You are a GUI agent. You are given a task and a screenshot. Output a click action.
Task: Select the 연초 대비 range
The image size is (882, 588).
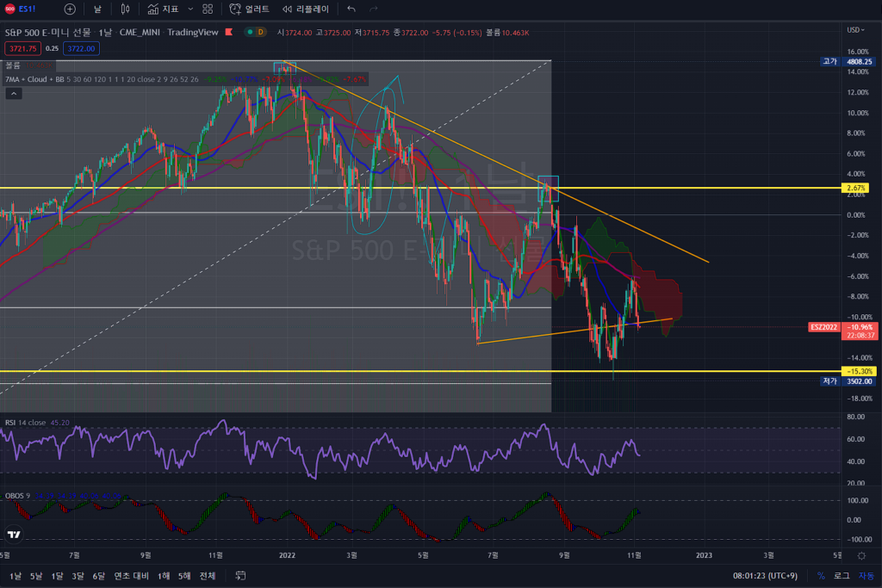pyautogui.click(x=131, y=575)
